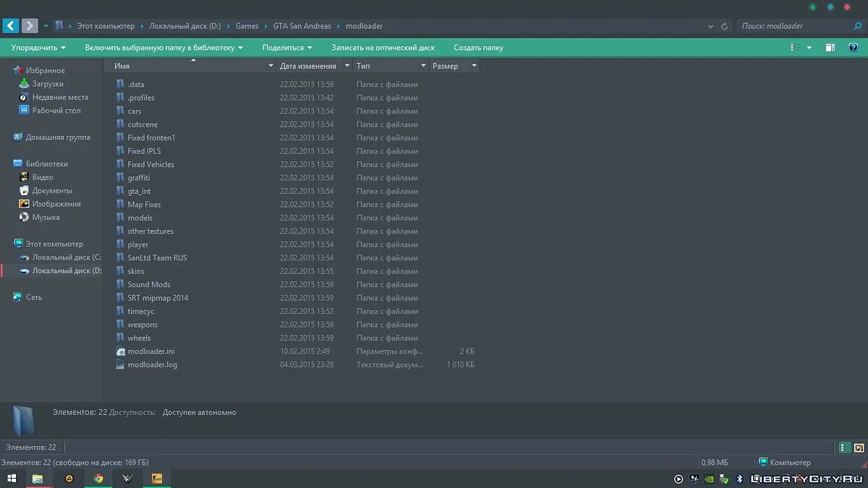
Task: Open the NVIDIA tray icon
Action: pyautogui.click(x=710, y=479)
